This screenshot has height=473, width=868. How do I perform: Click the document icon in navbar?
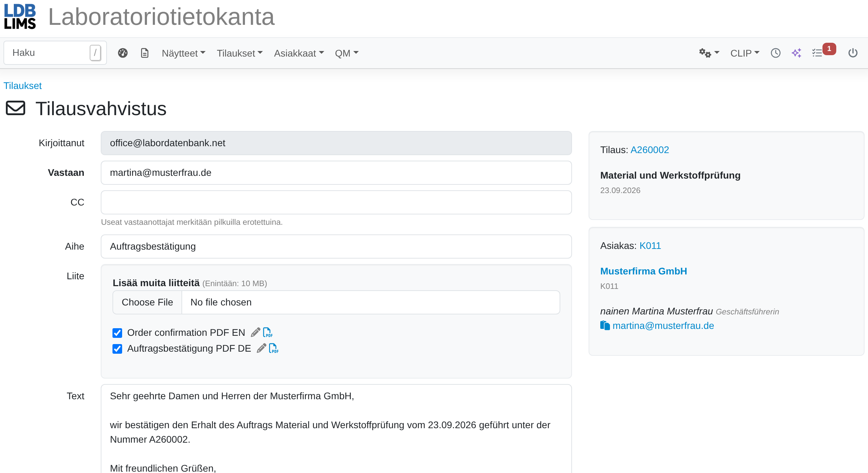[145, 53]
